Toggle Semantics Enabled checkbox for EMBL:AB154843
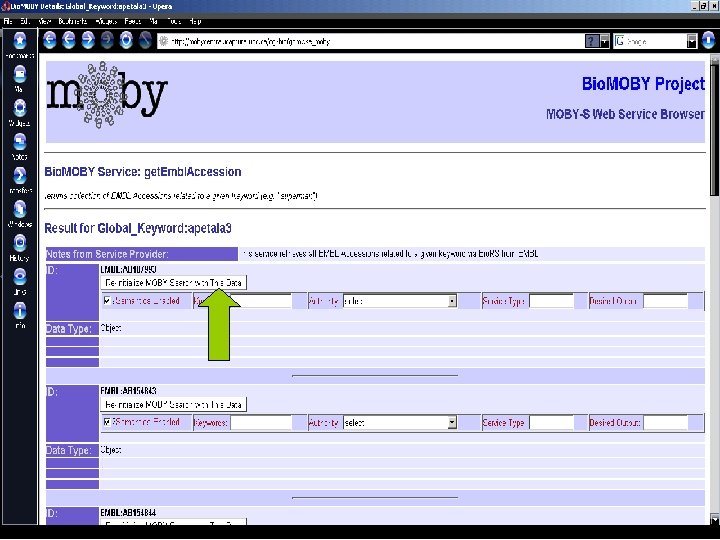Image resolution: width=720 pixels, height=540 pixels. click(107, 422)
